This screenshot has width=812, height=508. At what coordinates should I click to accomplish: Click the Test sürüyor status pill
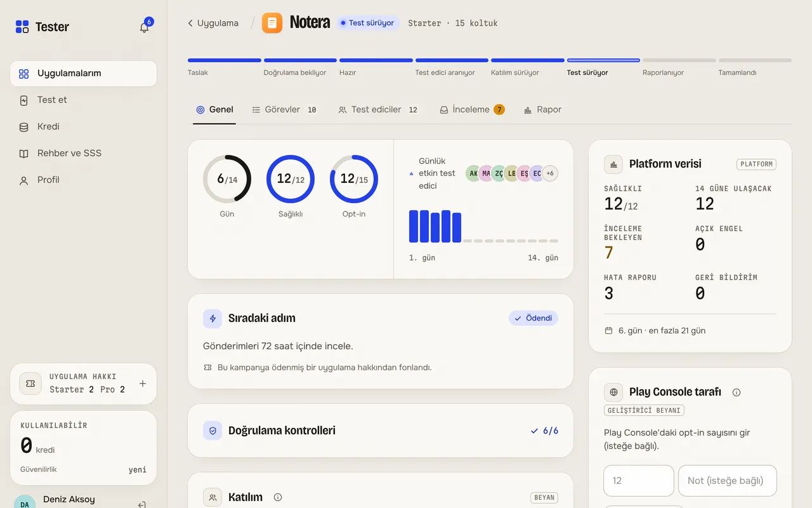point(369,23)
